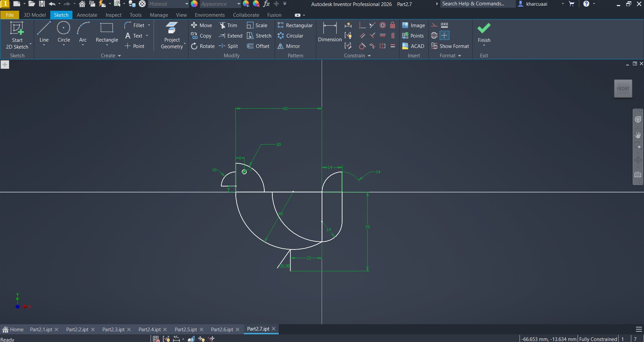Switch to the 3D Model ribbon tab
Screen dimensions: 644x342
(x=35, y=15)
